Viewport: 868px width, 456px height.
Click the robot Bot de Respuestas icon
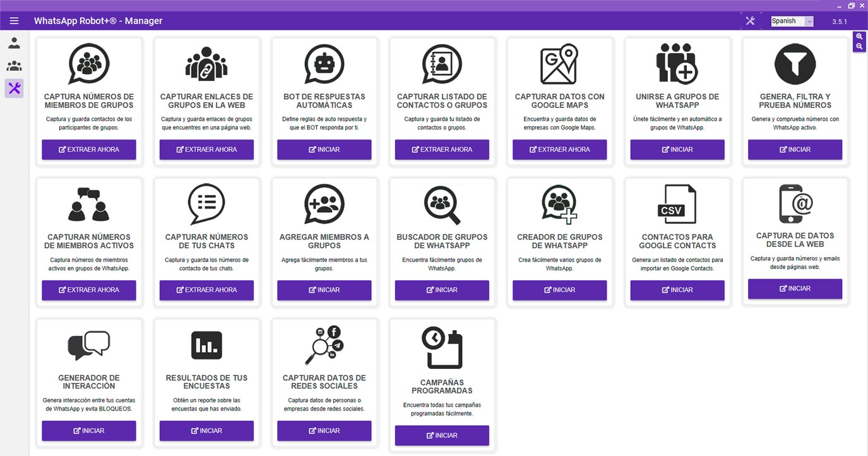pos(324,64)
